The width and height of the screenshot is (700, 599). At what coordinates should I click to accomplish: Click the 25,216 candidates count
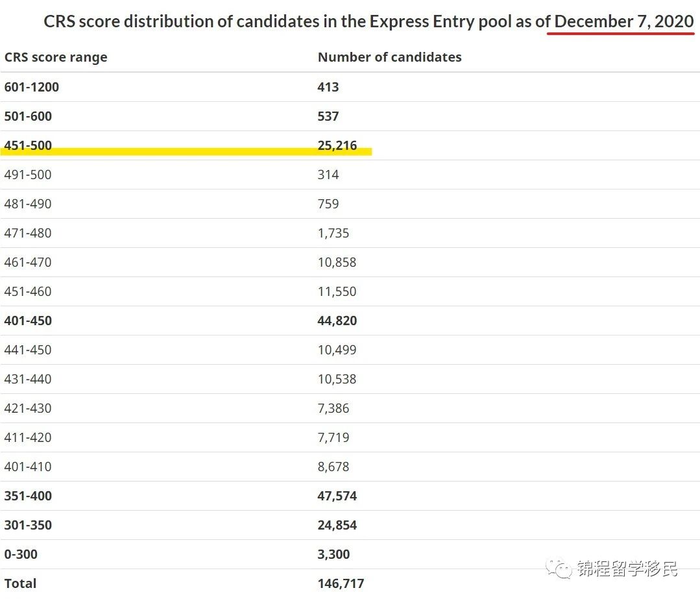pyautogui.click(x=337, y=145)
